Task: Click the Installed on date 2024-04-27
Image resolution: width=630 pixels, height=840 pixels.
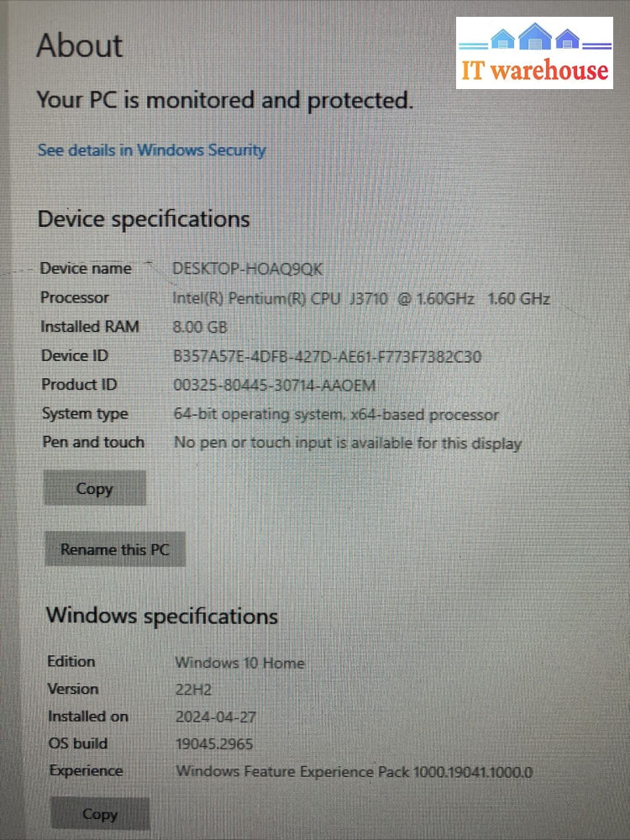Action: (x=216, y=717)
